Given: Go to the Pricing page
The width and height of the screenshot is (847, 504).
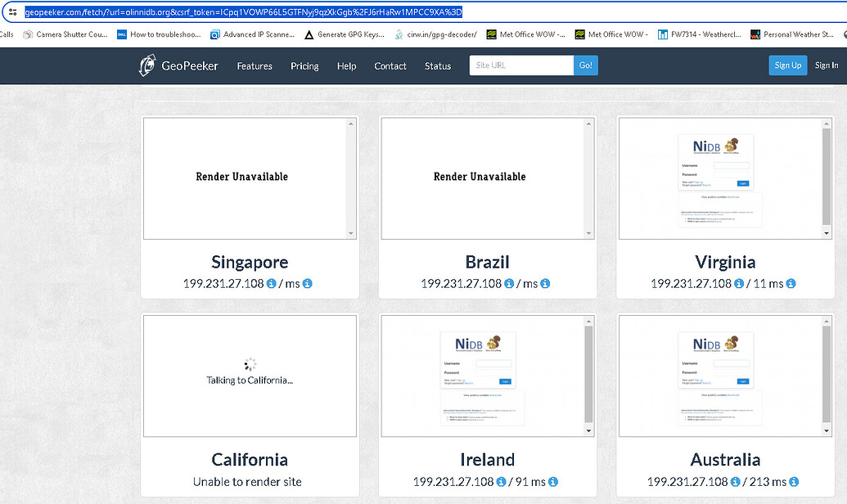Looking at the screenshot, I should (x=304, y=66).
